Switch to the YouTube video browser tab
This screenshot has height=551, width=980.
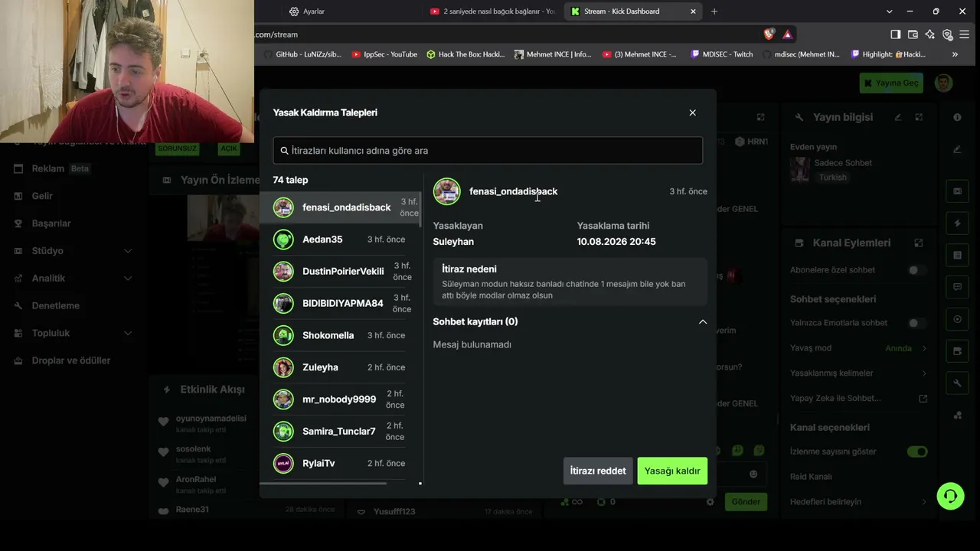[492, 11]
